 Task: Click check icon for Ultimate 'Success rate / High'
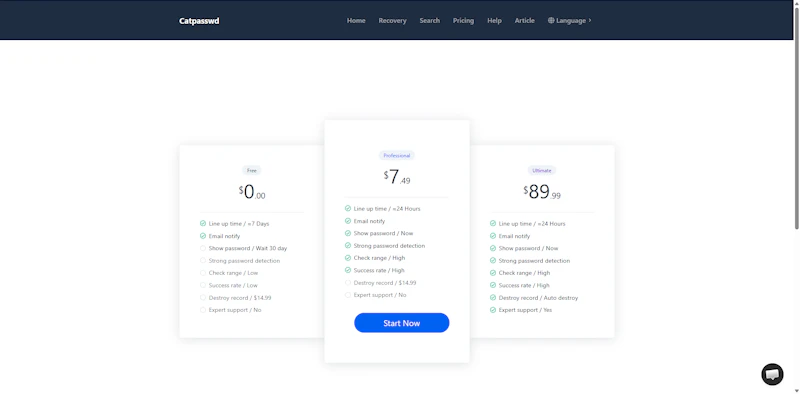coord(493,285)
